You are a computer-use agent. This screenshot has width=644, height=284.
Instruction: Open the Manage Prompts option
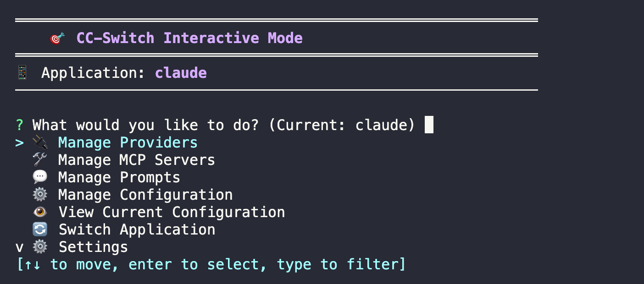point(119,177)
